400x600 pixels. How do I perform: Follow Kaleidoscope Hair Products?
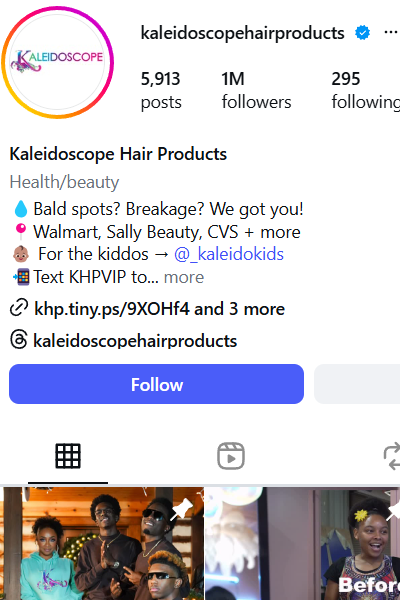coord(157,384)
